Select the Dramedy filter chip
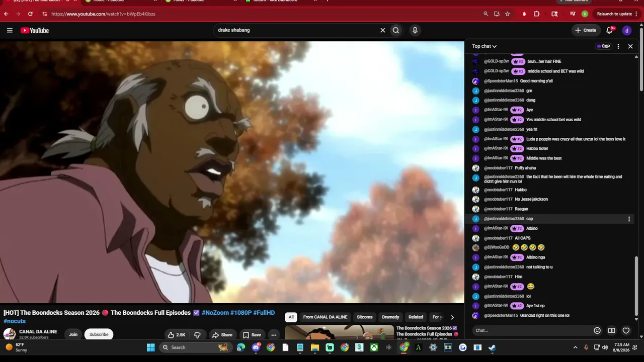Screen dimensions: 644x362 pos(390,317)
